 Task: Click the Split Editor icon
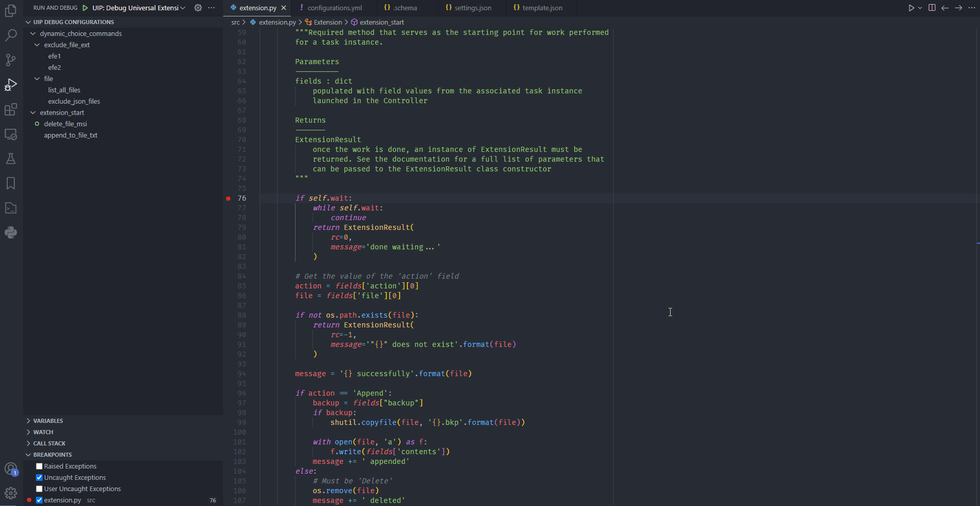[932, 8]
